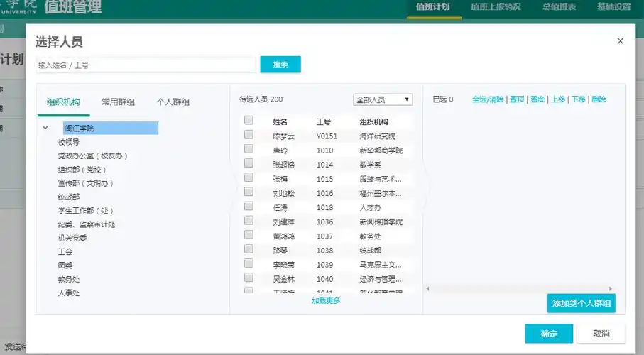Select 工会 tree item

coord(65,251)
